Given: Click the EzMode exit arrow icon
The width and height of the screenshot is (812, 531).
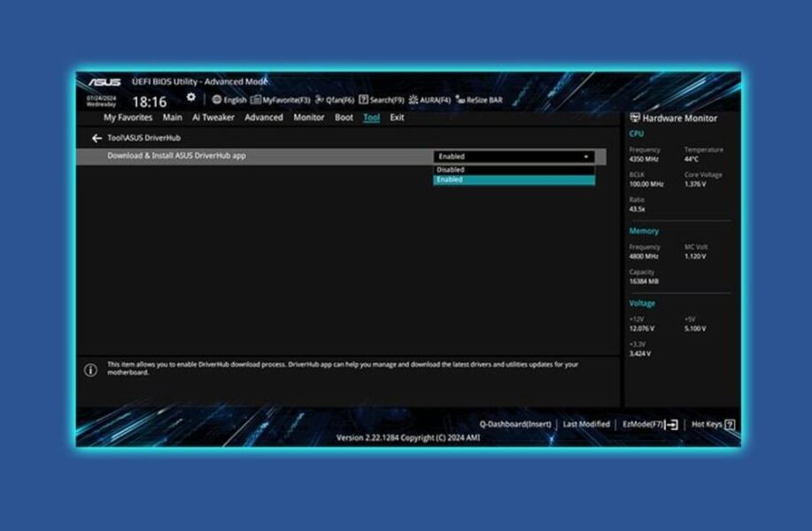Looking at the screenshot, I should pyautogui.click(x=671, y=425).
